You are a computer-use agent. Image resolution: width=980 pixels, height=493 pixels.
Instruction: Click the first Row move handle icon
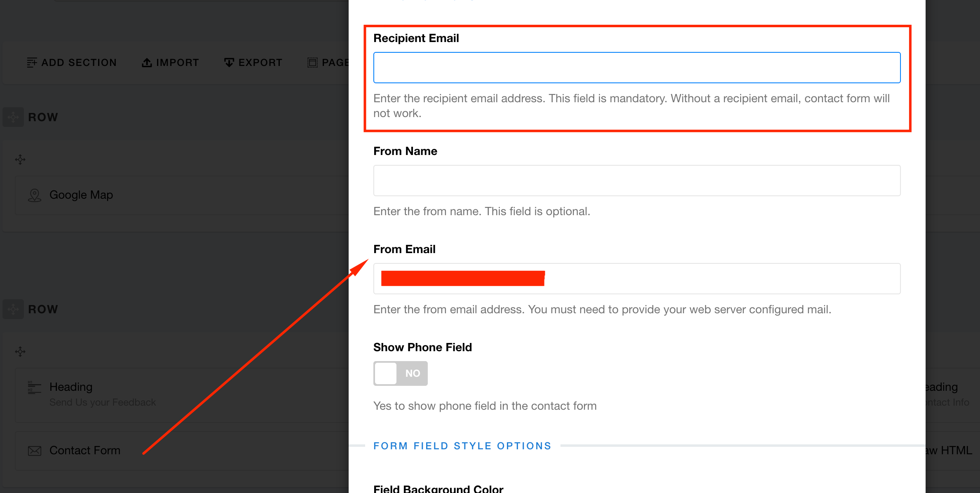[x=13, y=117]
